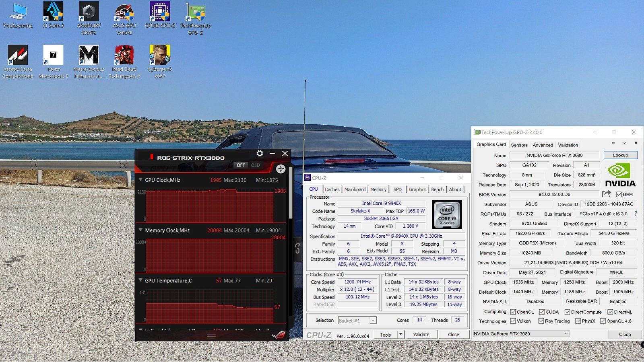Toggle the DirectCompute checkbox

(x=568, y=312)
